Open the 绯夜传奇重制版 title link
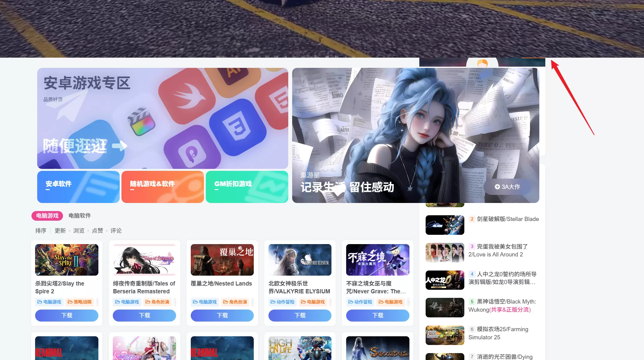 click(144, 287)
